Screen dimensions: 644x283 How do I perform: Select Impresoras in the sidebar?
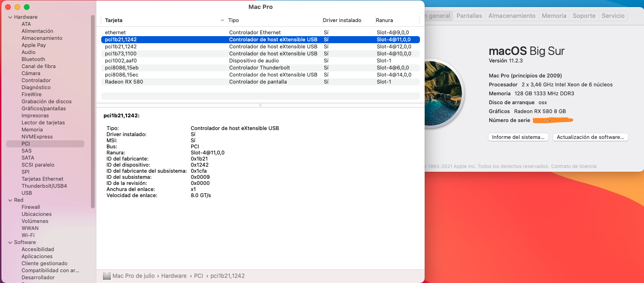pos(35,115)
